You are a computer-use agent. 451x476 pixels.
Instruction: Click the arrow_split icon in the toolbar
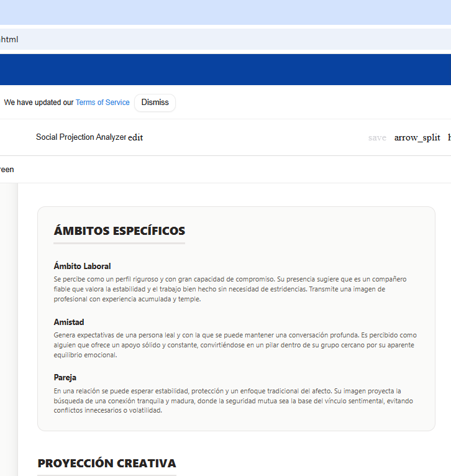(417, 137)
